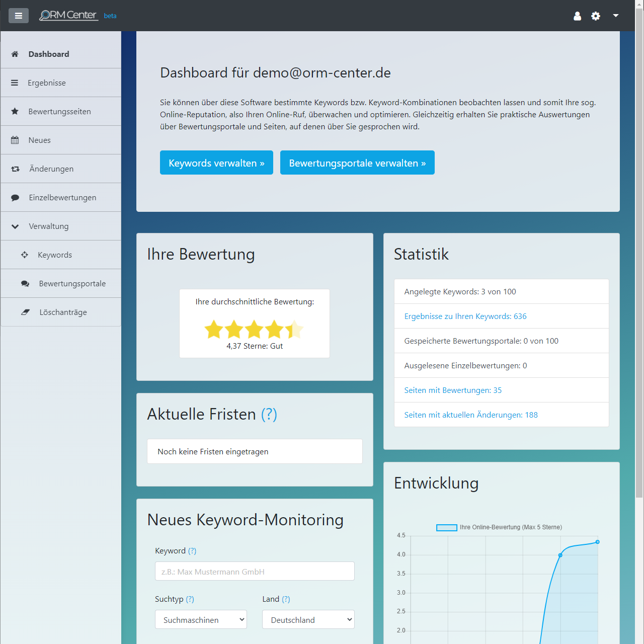Viewport: 644px width, 644px height.
Task: Collapse the Verwaltung section chevron
Action: point(15,226)
